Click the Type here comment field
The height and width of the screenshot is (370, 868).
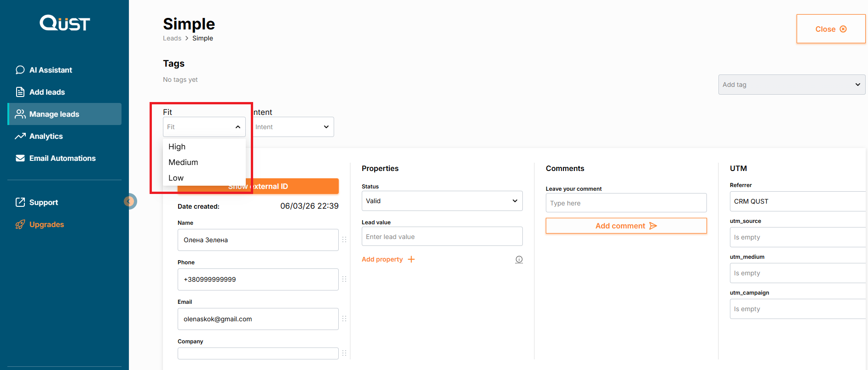click(x=626, y=203)
